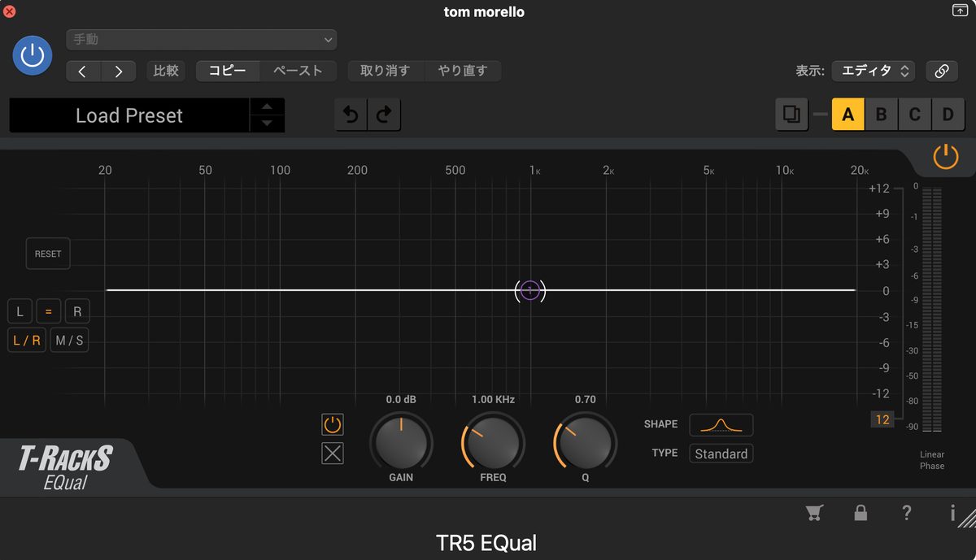The image size is (976, 560).
Task: Open the shopping cart store icon
Action: 813,512
